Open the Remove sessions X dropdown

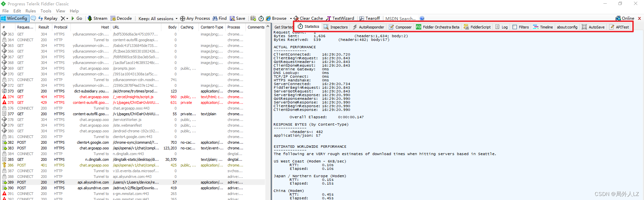tap(64, 18)
